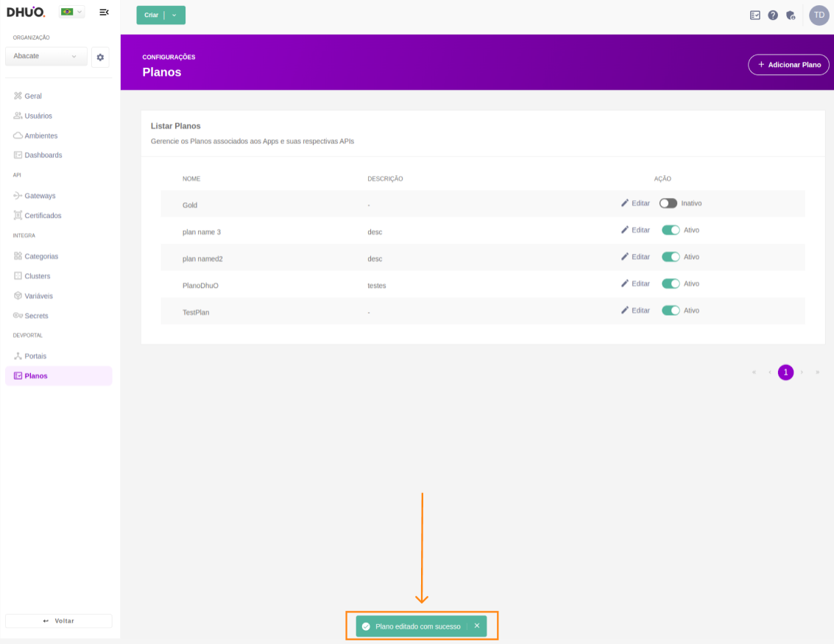The width and height of the screenshot is (834, 644).
Task: Select the PlanoDhuO name cell
Action: pos(200,286)
